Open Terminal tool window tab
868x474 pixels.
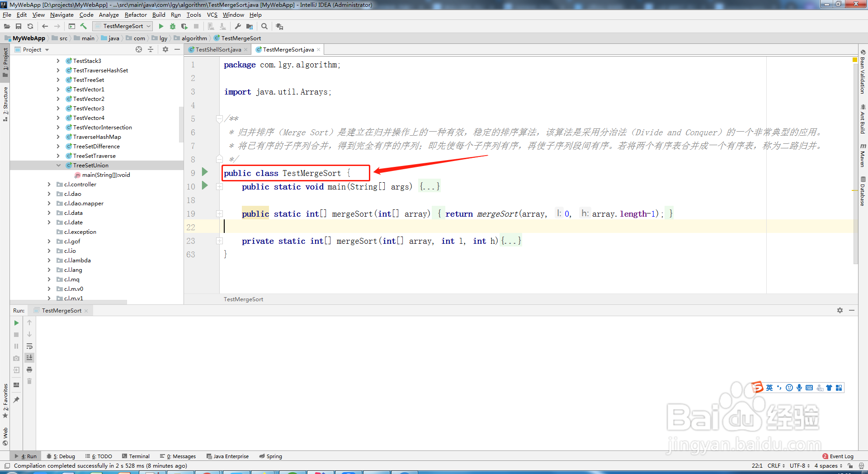pos(136,456)
